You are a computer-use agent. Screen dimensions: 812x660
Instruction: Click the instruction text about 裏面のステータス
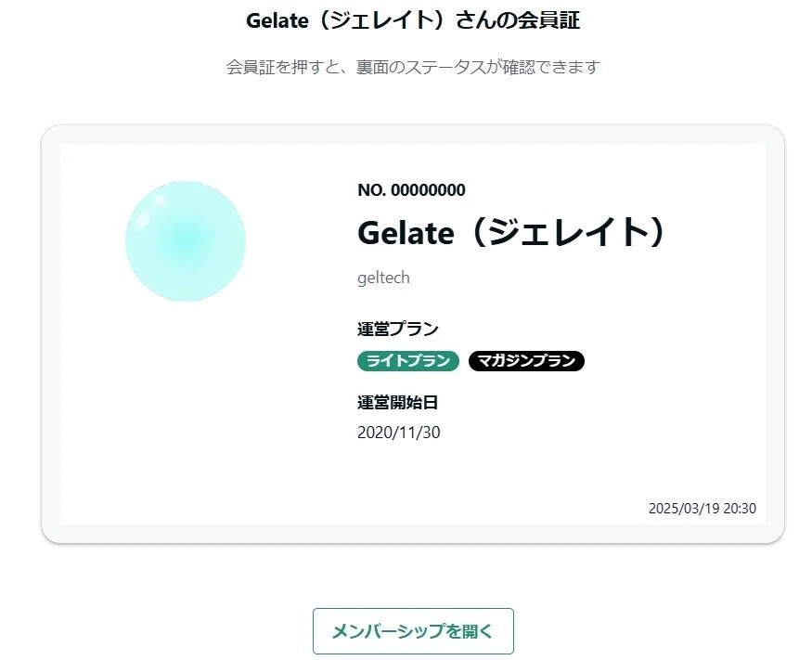coord(413,67)
